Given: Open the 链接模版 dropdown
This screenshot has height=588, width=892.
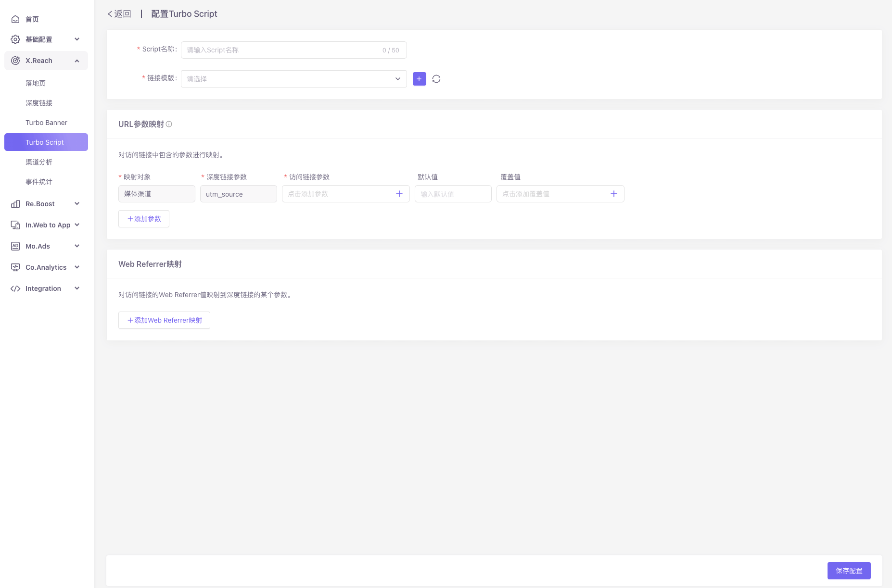Looking at the screenshot, I should tap(293, 79).
